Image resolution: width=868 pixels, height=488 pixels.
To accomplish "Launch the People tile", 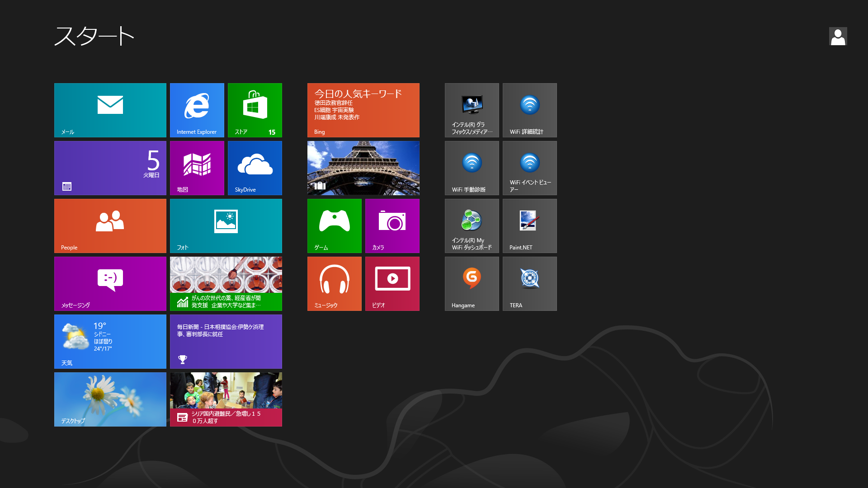I will click(x=110, y=225).
